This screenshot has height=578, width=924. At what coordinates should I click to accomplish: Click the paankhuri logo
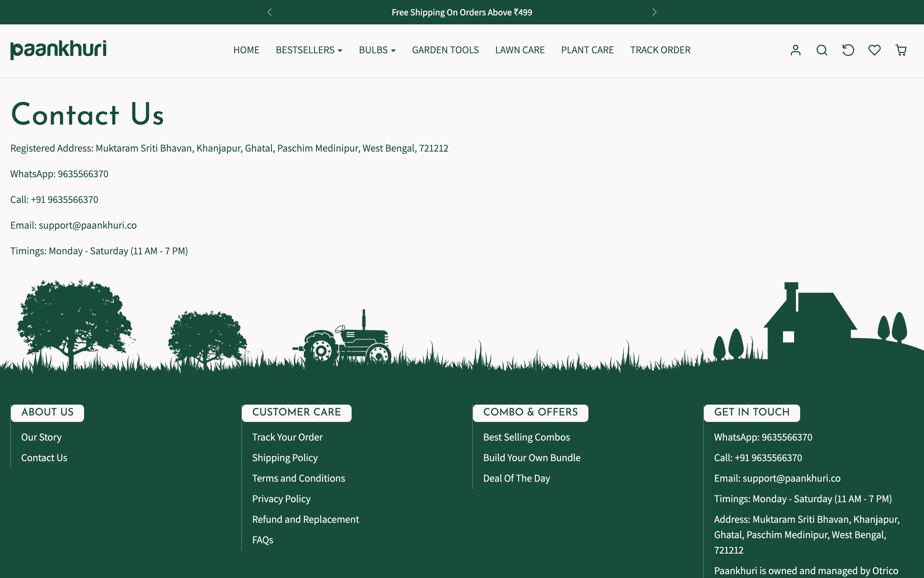(x=58, y=50)
